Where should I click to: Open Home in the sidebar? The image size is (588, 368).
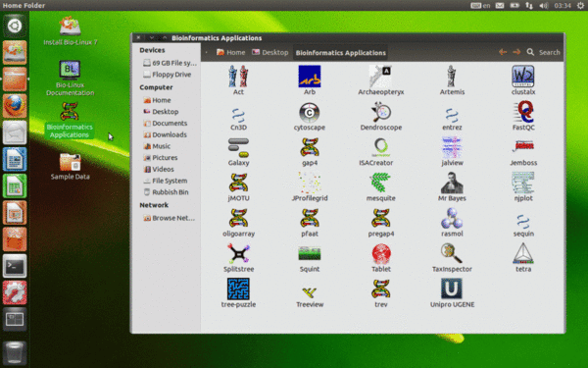point(157,100)
